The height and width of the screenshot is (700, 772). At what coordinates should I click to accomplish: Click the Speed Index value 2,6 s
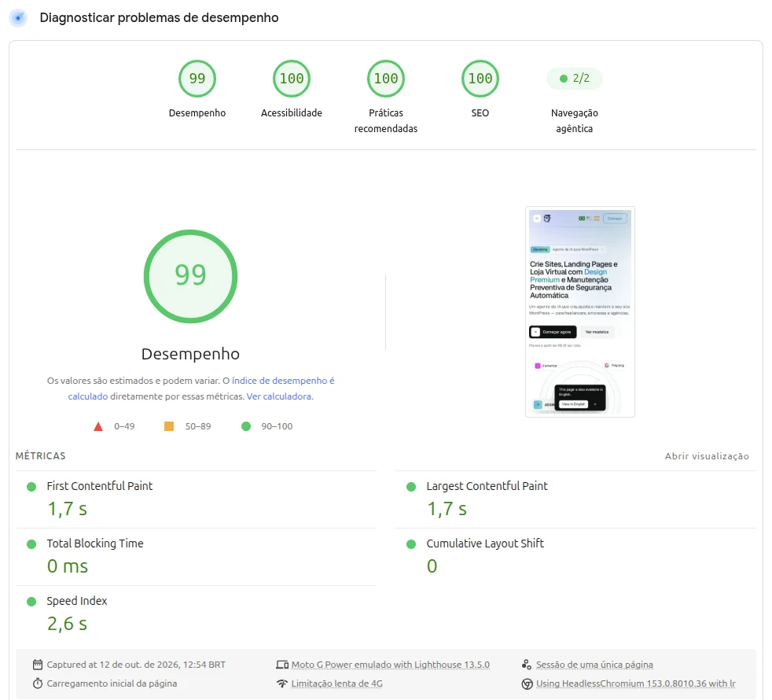point(67,624)
